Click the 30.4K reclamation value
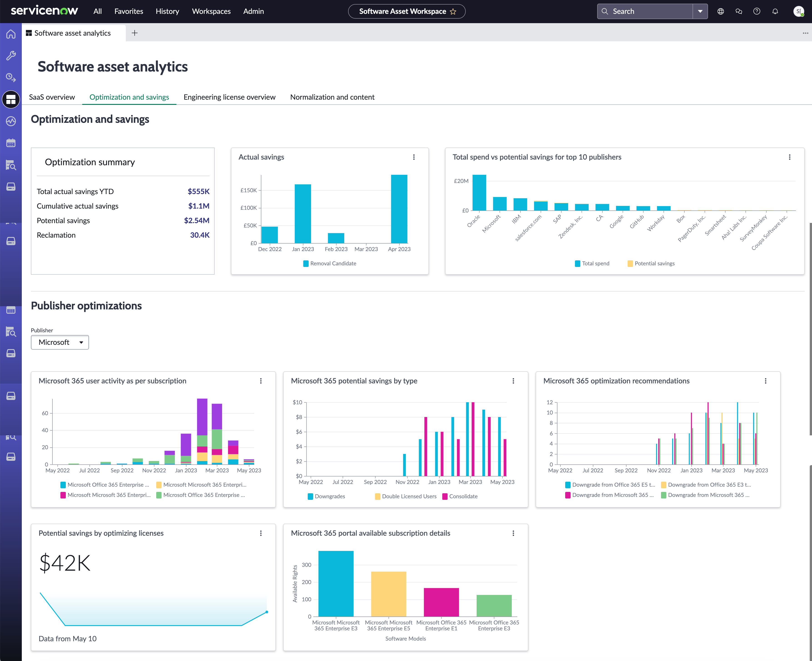Viewport: 812px width, 661px height. (200, 235)
